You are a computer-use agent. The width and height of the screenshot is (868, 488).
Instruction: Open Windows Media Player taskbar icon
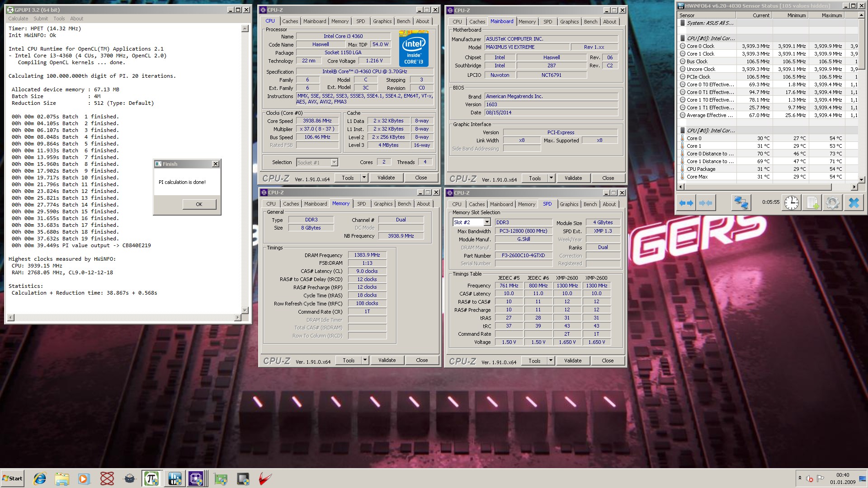tap(84, 479)
